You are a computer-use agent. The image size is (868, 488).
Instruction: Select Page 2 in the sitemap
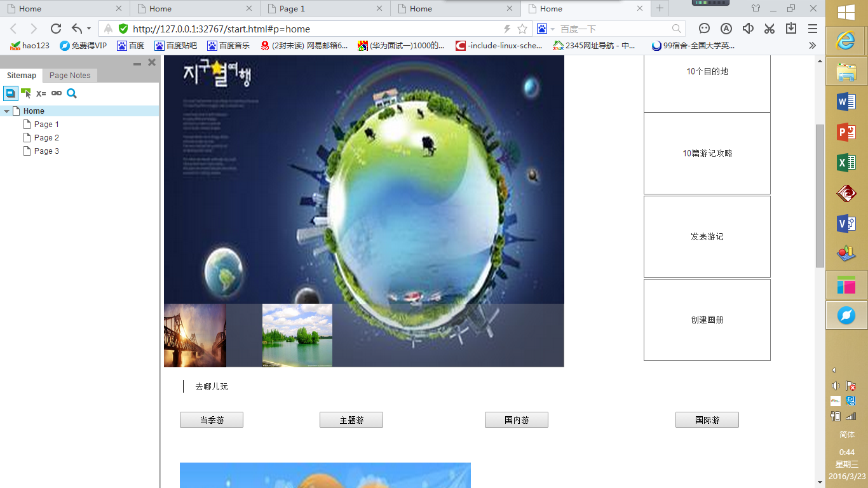click(46, 138)
